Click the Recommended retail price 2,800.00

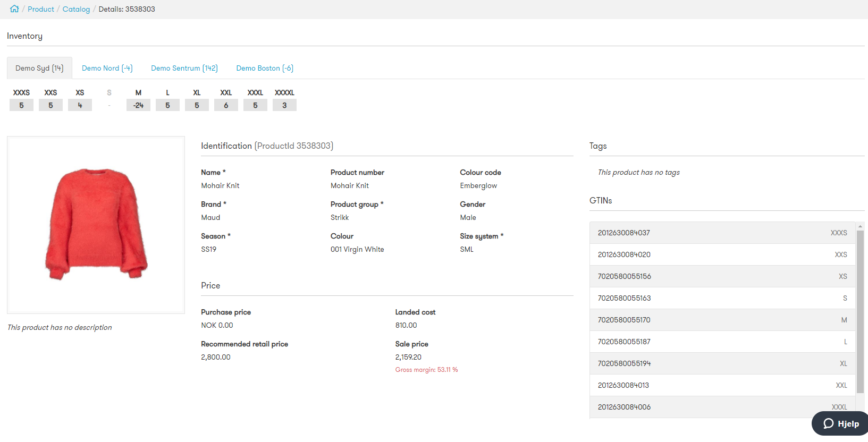click(x=216, y=357)
